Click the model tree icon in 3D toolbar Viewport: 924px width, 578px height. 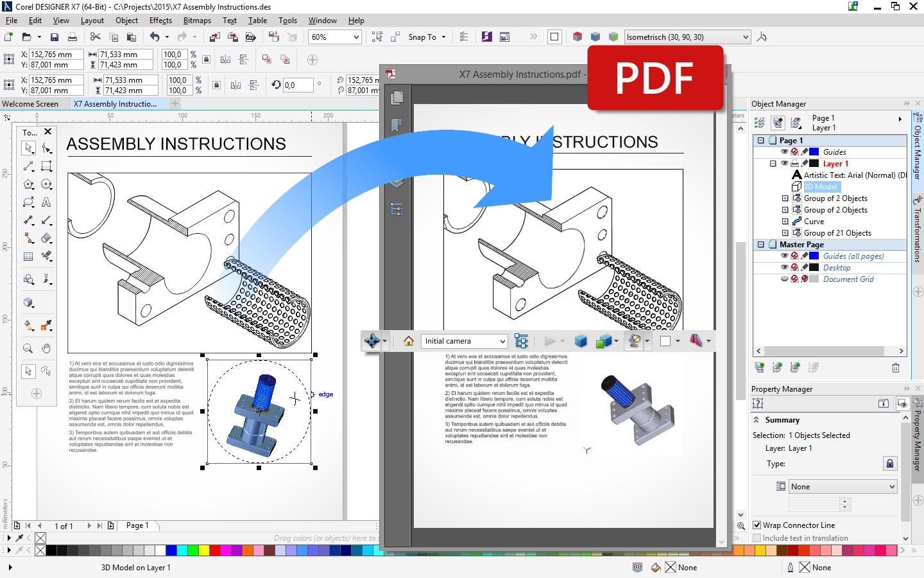pos(521,341)
